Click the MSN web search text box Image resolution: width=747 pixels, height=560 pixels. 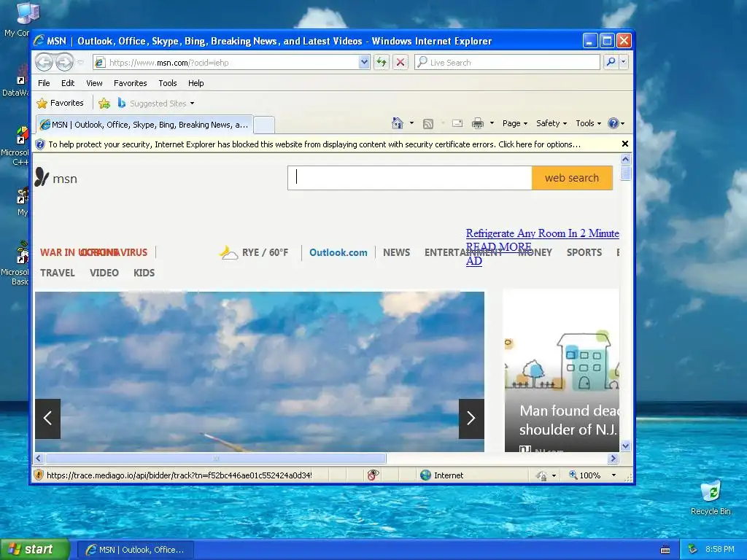(410, 178)
